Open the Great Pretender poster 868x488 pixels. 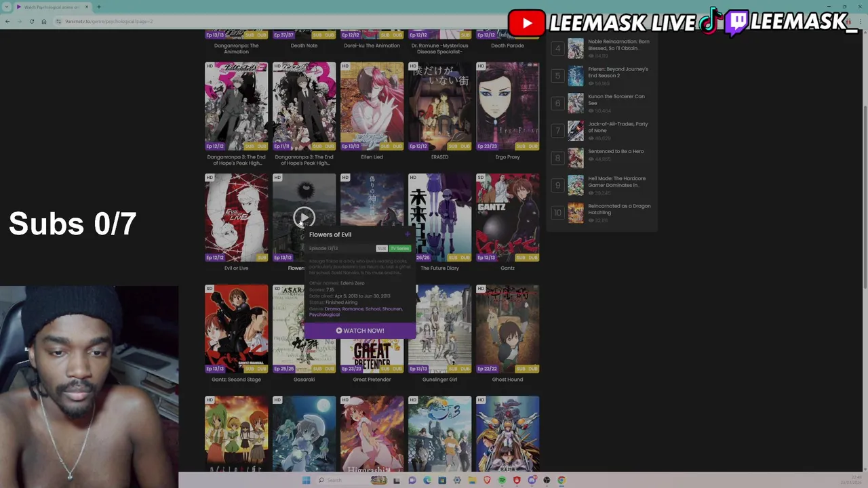(372, 355)
